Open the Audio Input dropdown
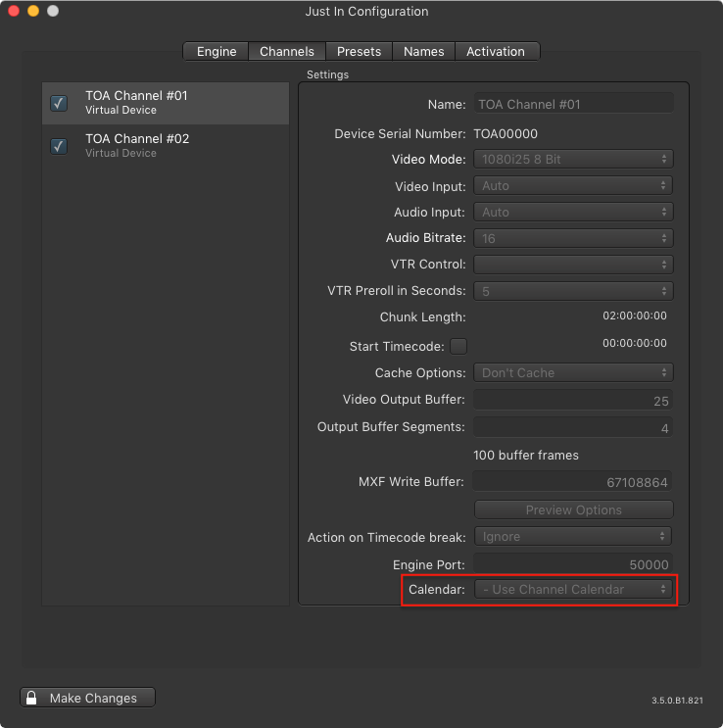723x728 pixels. tap(573, 213)
